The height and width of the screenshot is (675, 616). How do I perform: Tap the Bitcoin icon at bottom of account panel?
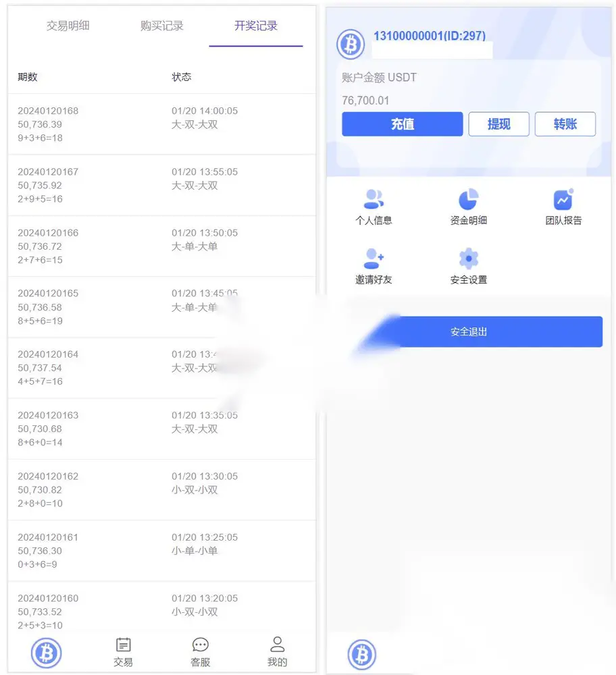[362, 655]
